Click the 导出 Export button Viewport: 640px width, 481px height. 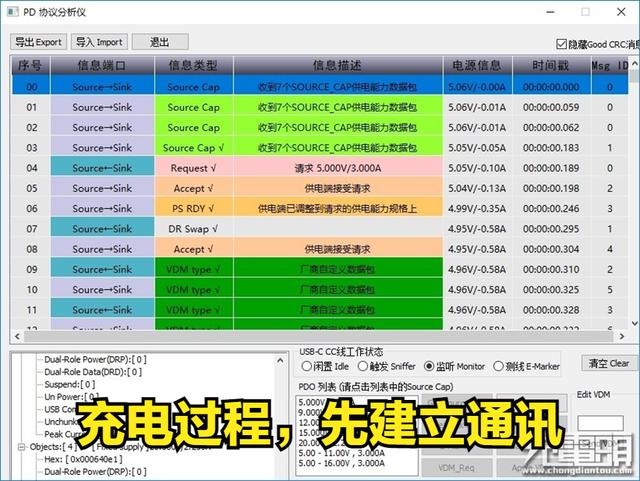pos(38,42)
